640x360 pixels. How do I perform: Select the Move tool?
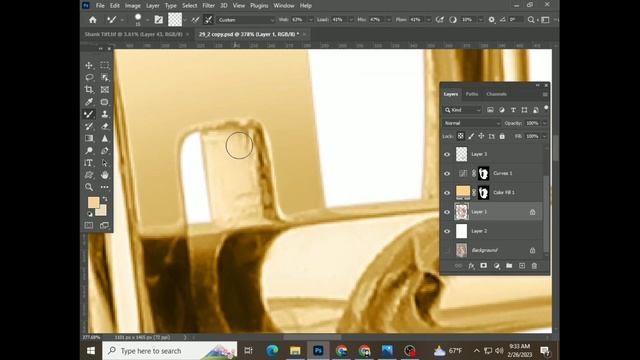tap(89, 65)
